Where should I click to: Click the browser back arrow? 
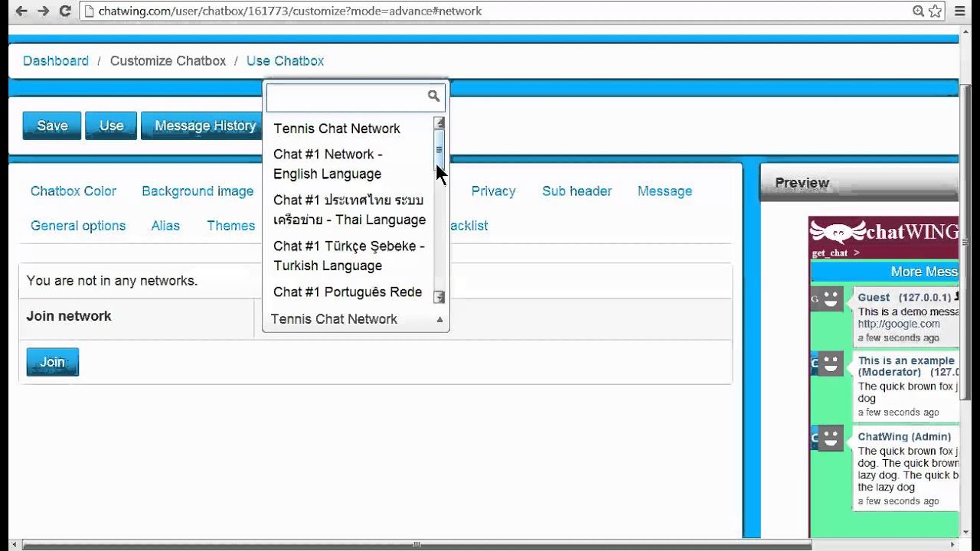coord(21,11)
